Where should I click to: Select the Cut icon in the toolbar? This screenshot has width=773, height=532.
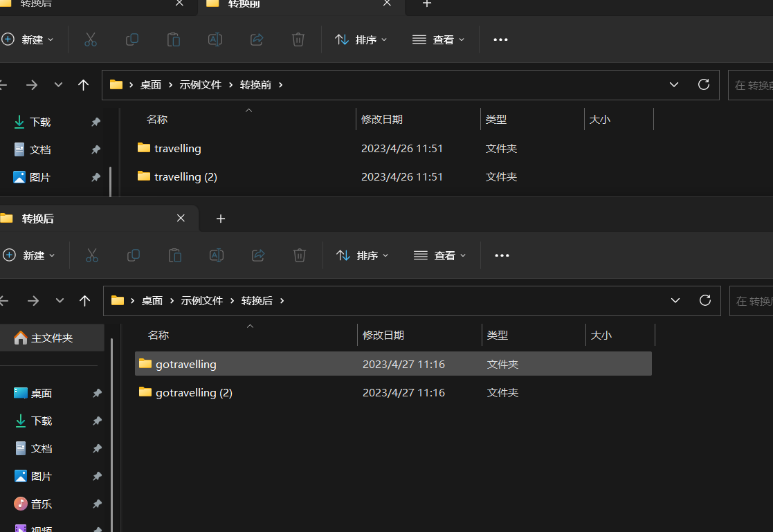91,39
